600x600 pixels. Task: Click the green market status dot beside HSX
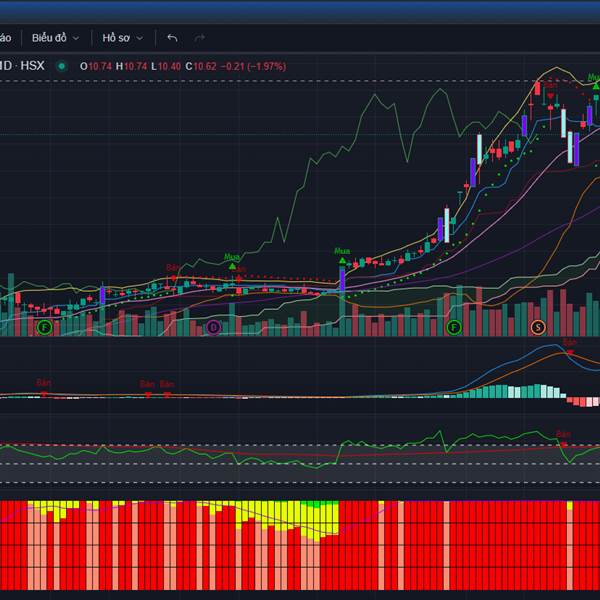pos(62,66)
